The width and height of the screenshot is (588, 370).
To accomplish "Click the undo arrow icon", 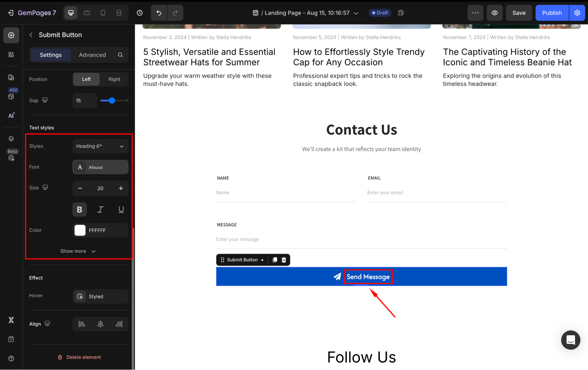I will [x=159, y=13].
